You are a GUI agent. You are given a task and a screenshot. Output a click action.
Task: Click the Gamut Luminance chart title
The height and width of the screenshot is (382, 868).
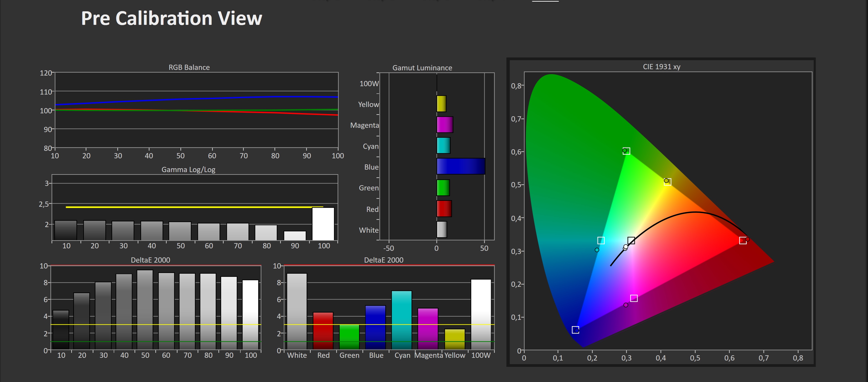click(x=422, y=68)
